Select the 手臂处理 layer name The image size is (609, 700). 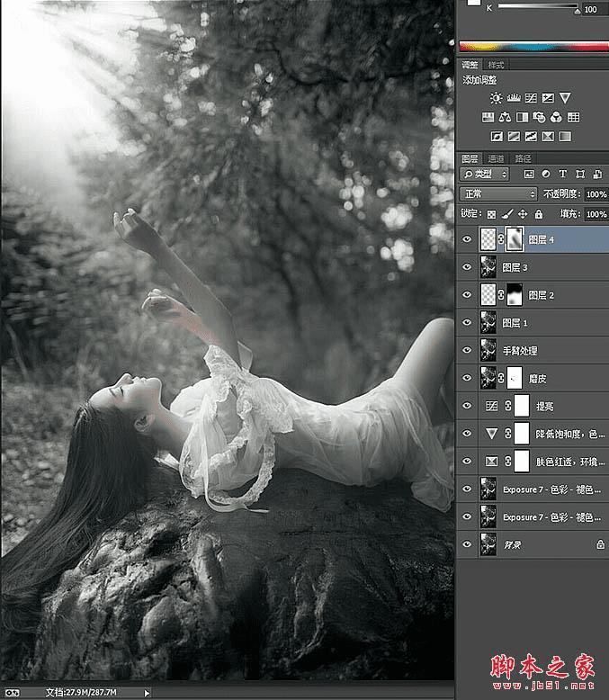[x=520, y=351]
